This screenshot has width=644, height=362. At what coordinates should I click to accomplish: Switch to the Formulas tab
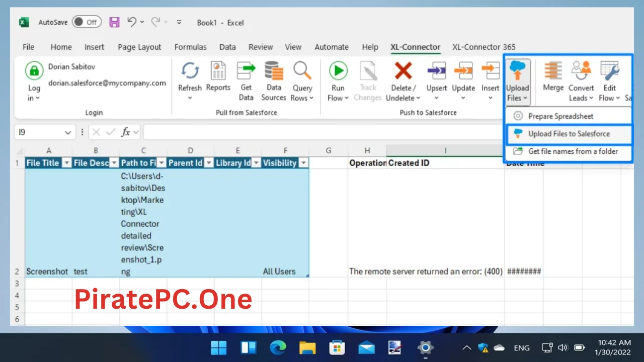tap(190, 47)
